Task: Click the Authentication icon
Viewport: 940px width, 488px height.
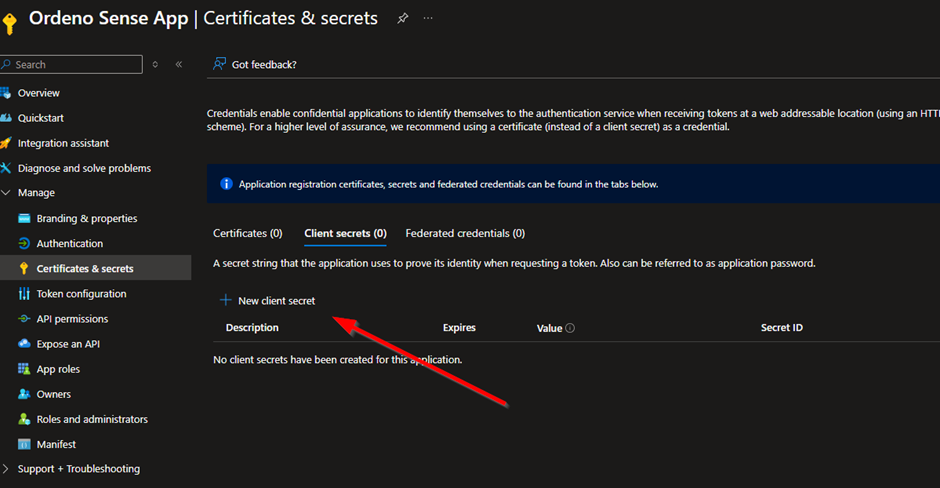Action: (x=24, y=243)
